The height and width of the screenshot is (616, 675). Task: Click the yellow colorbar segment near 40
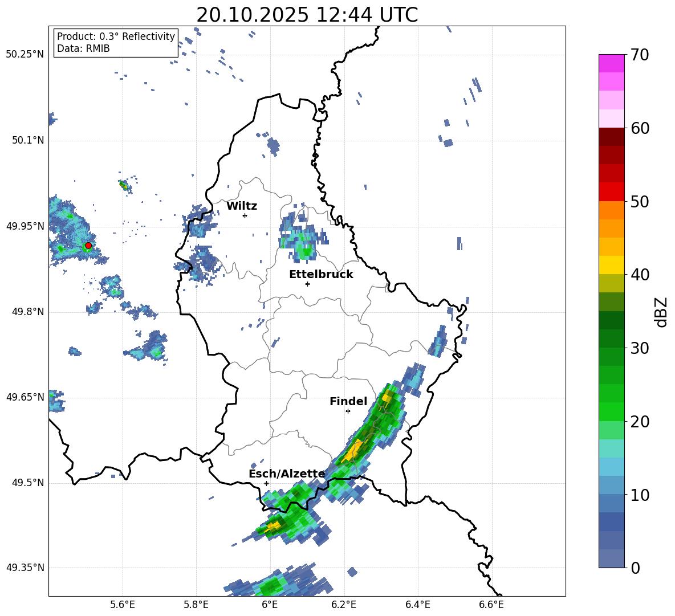[611, 265]
